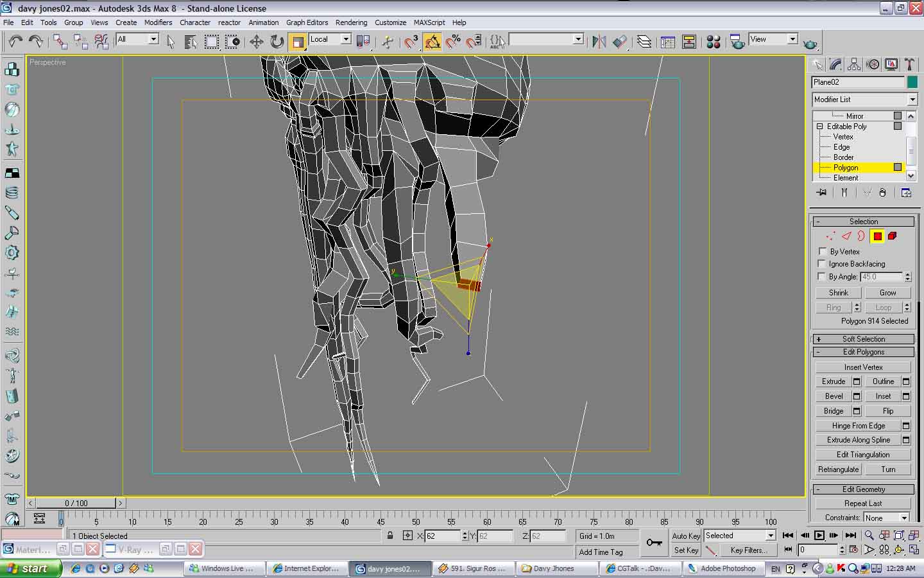924x578 pixels.
Task: Enable the By Angle checkbox
Action: 823,276
